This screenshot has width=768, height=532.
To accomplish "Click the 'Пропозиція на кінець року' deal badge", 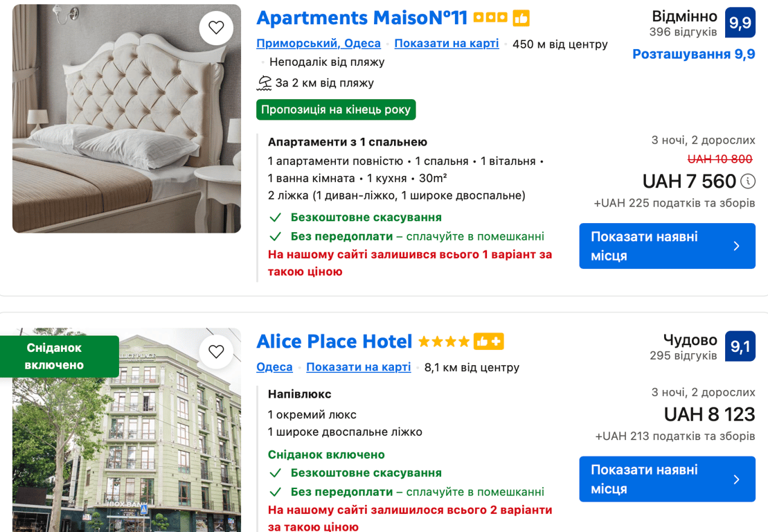I will tap(336, 109).
